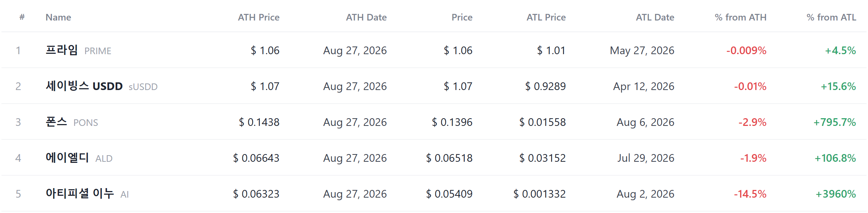Sort table by ATH Date header
Viewport: 868px width, 213px height.
pos(366,17)
